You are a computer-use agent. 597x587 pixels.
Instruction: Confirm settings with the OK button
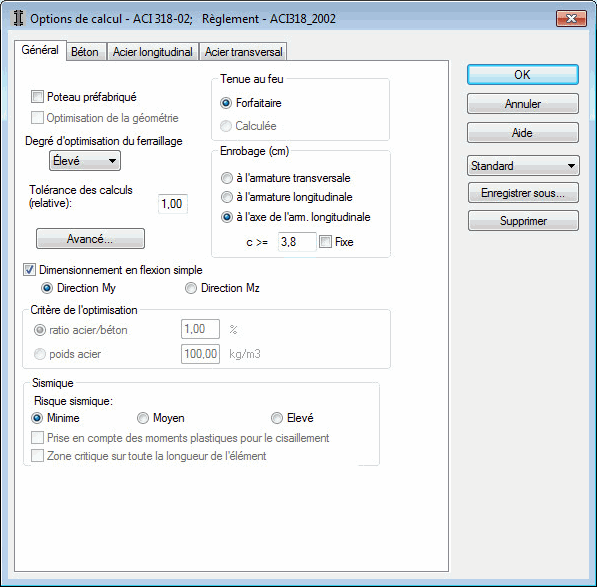(523, 75)
